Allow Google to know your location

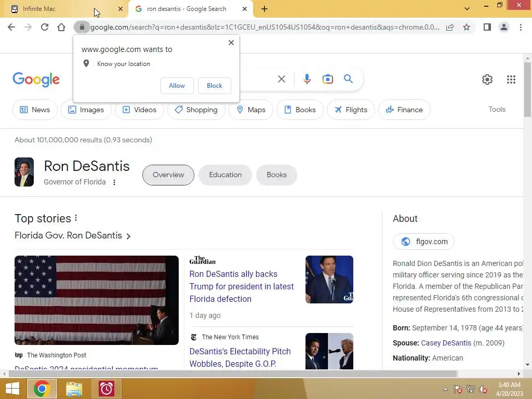[177, 86]
